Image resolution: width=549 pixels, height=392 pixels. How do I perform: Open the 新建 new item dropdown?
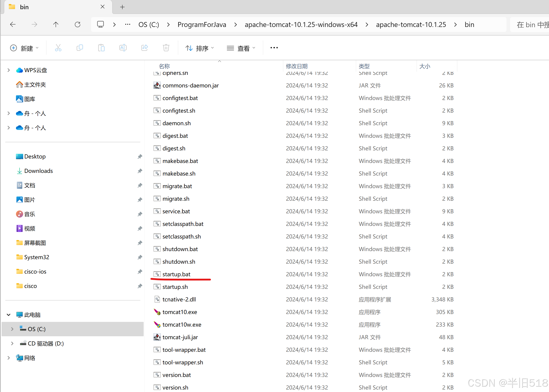click(x=24, y=48)
